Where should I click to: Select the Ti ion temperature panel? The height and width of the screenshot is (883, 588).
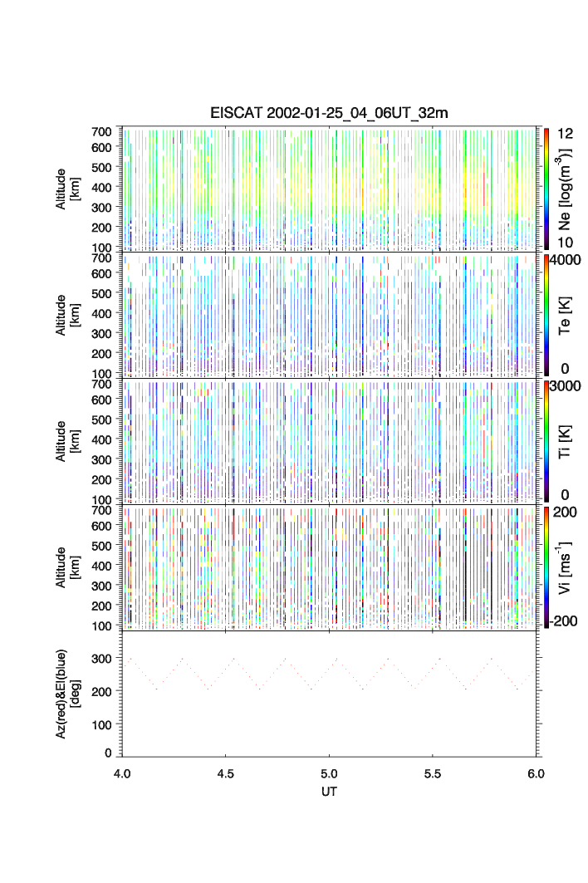(329, 441)
